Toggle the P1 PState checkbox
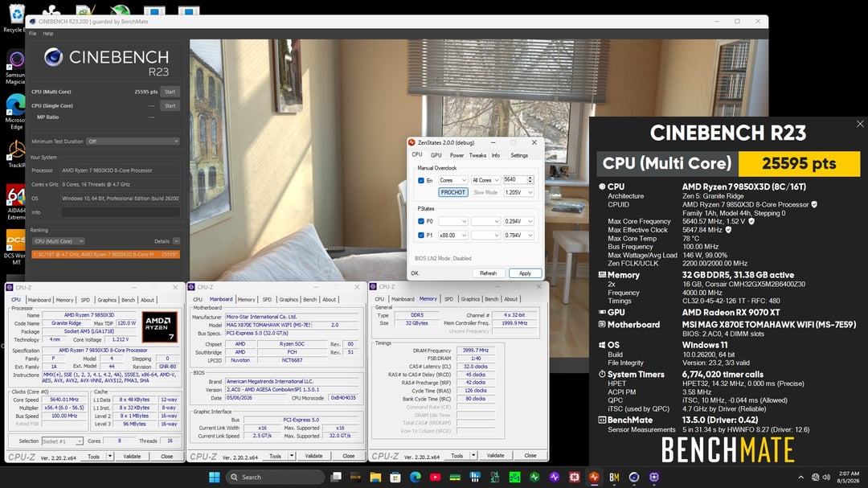The height and width of the screenshot is (488, 868). (420, 236)
